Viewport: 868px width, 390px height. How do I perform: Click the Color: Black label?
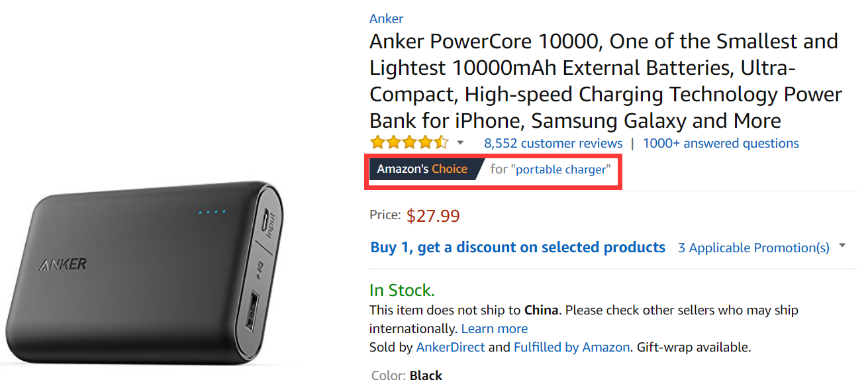(x=407, y=375)
